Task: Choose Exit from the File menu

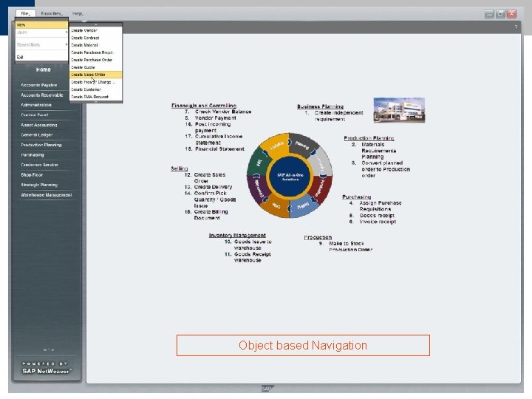Action: (41, 57)
